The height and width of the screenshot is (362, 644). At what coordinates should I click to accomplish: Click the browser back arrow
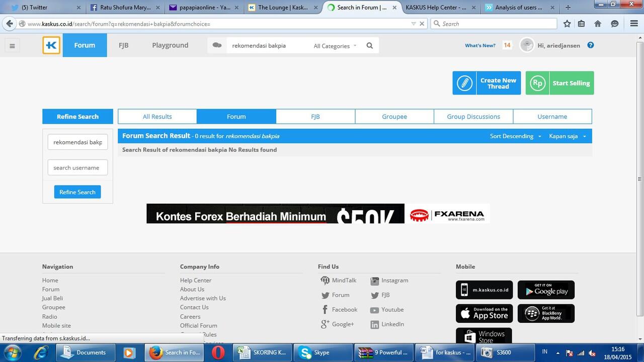pyautogui.click(x=9, y=24)
